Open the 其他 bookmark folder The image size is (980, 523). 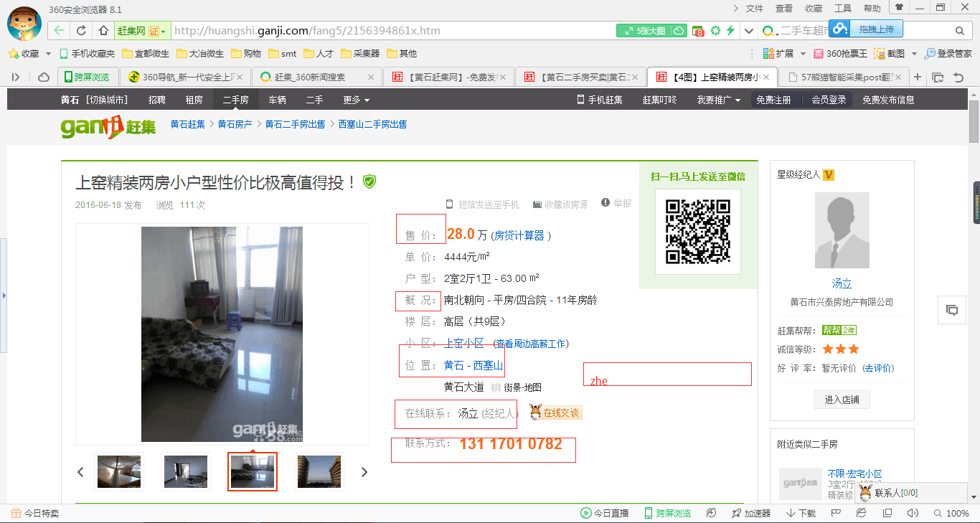click(402, 54)
